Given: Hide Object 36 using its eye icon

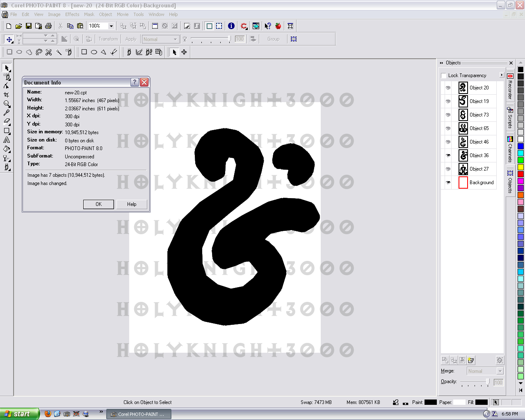Looking at the screenshot, I should [448, 155].
